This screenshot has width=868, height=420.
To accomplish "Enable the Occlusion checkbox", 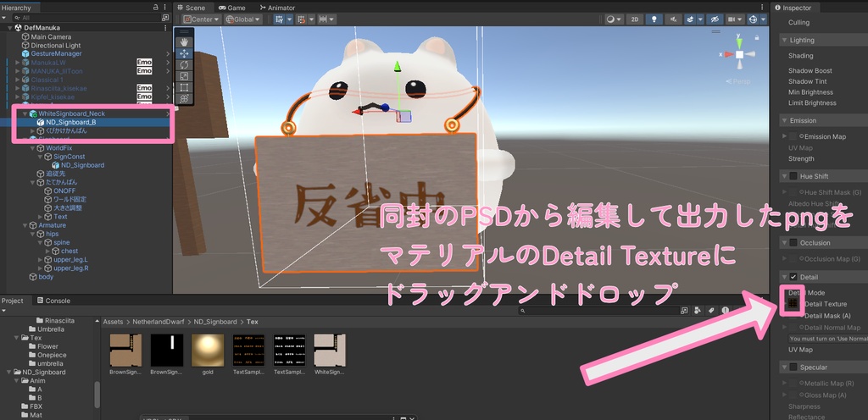I will tap(793, 243).
